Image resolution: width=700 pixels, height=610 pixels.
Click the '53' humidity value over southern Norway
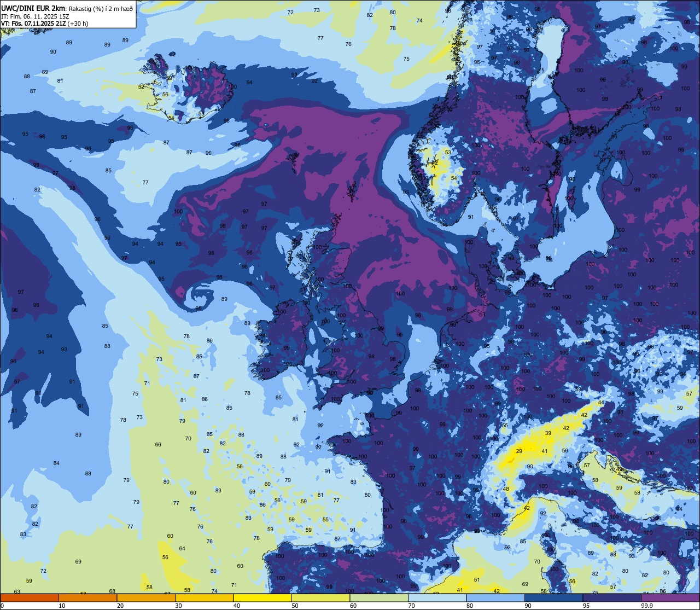[448, 153]
